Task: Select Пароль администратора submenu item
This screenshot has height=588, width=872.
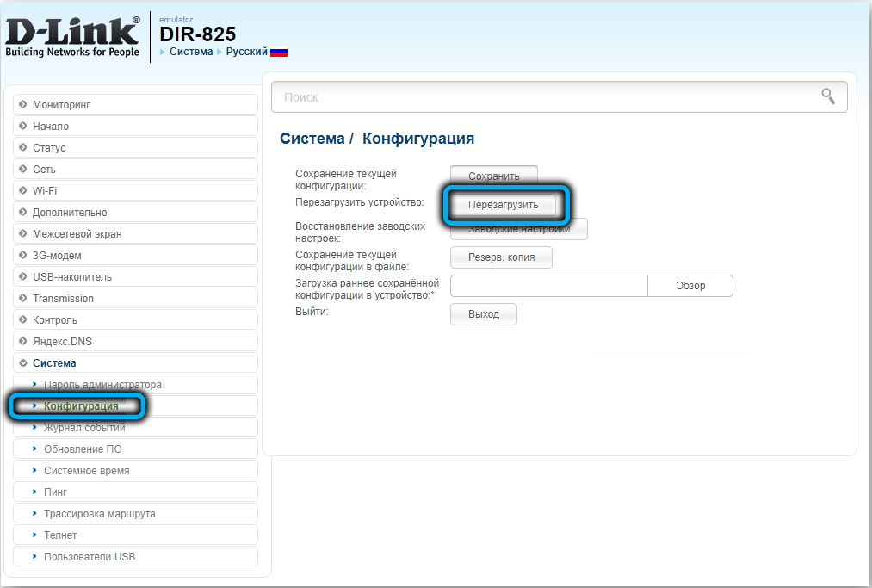Action: click(x=102, y=384)
